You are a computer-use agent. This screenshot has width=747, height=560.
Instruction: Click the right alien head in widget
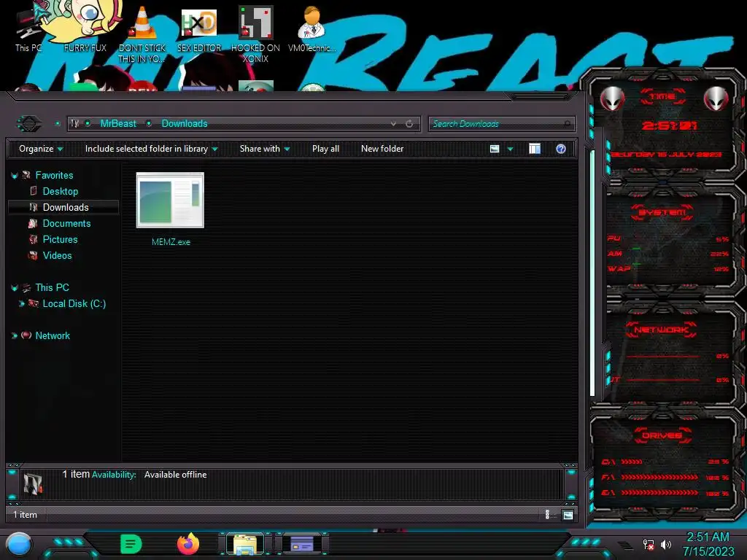pos(716,99)
